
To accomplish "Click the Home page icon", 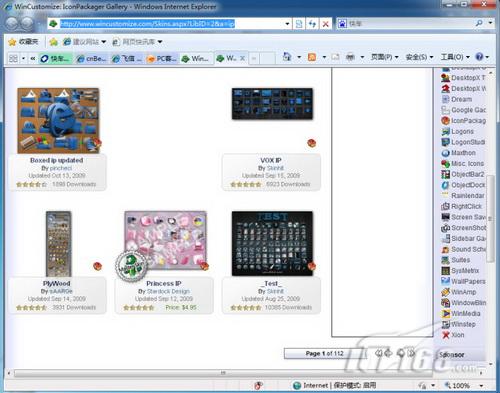I will pos(287,57).
